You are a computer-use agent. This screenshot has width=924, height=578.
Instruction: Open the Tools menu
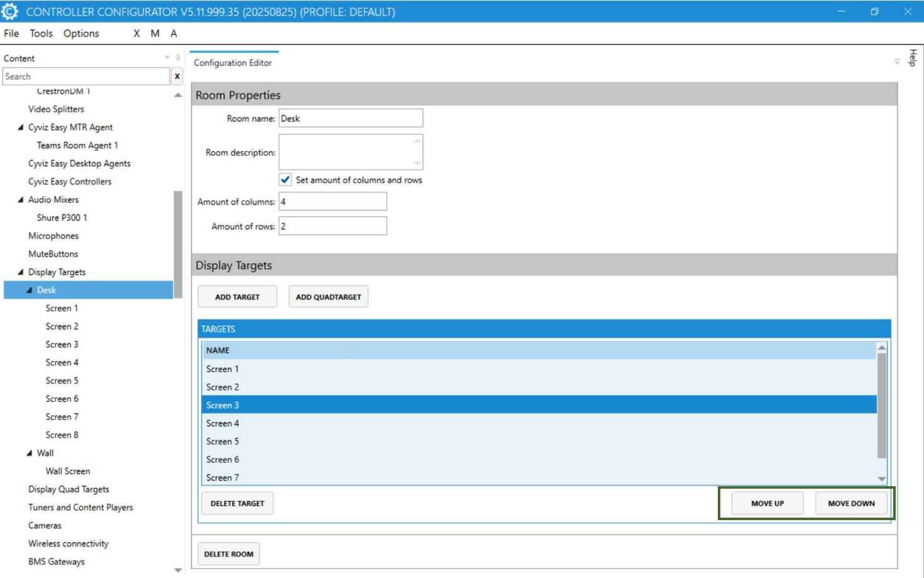tap(41, 33)
